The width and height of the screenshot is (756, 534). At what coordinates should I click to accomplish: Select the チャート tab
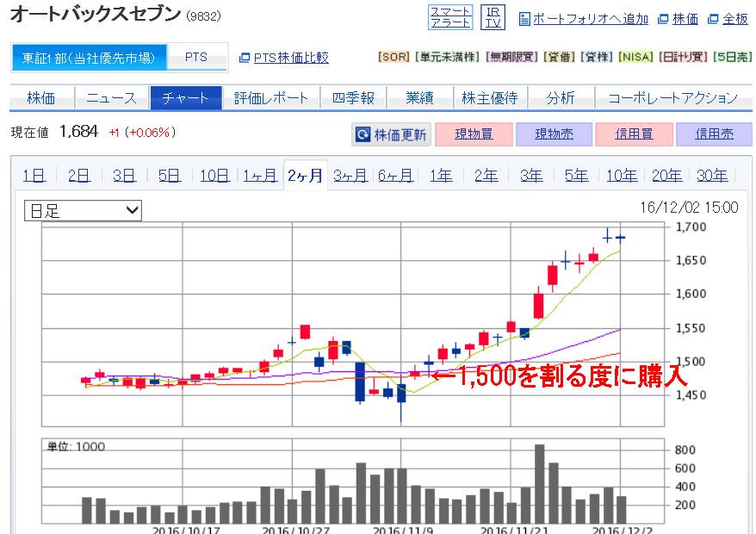186,98
